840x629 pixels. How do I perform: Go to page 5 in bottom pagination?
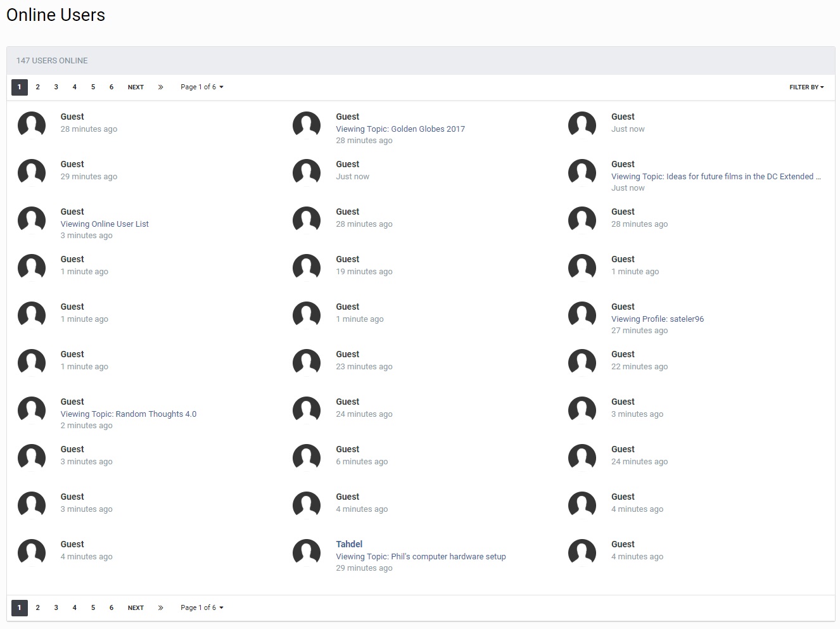(93, 608)
